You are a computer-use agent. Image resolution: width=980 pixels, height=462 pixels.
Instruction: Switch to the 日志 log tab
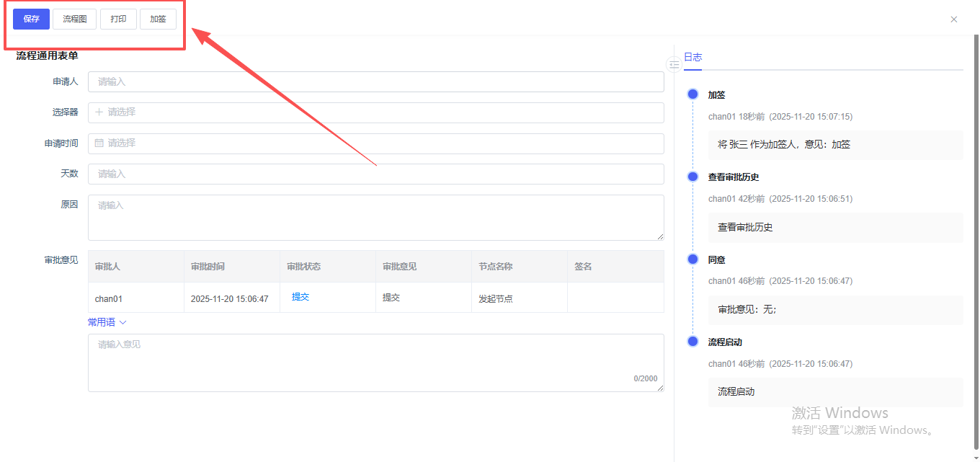click(692, 57)
